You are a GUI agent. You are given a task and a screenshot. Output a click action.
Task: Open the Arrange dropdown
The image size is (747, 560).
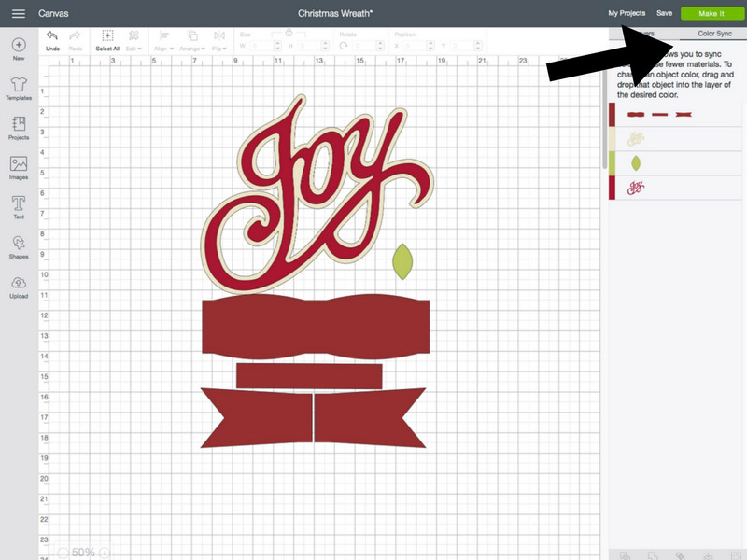(x=192, y=40)
